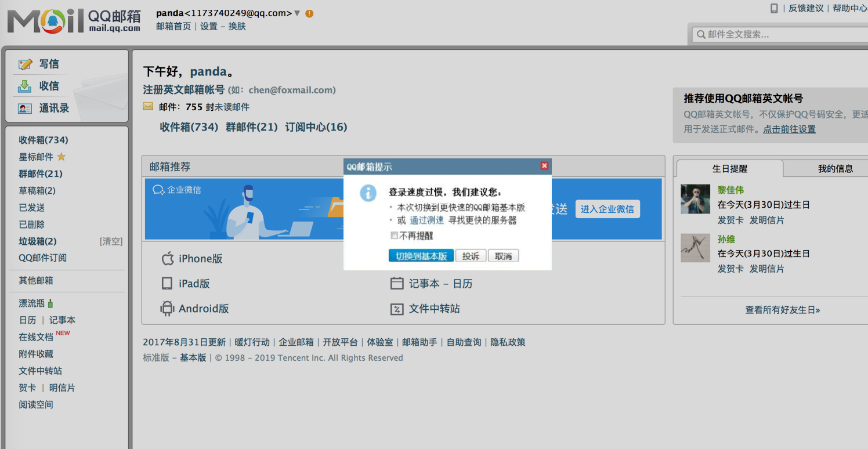Image resolution: width=868 pixels, height=449 pixels.
Task: Click the 企业微信 chat bubble icon in banner
Action: 158,190
